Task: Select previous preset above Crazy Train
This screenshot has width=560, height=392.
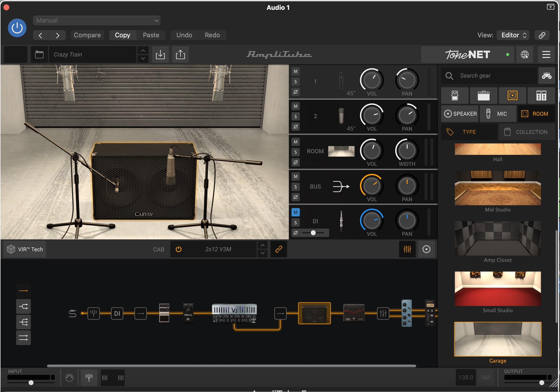Action: point(143,51)
